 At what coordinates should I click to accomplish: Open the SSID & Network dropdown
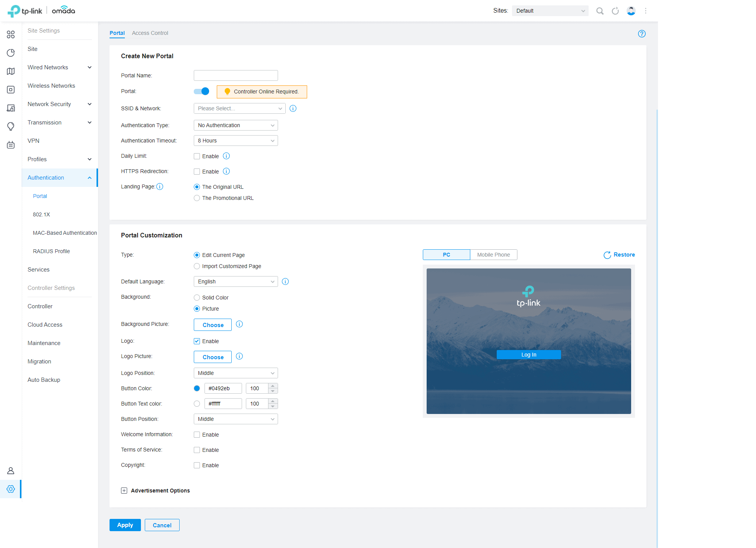tap(240, 108)
